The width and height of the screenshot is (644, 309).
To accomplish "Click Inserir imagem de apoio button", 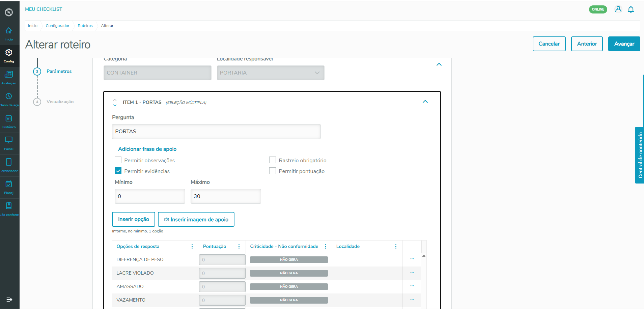I will click(196, 219).
